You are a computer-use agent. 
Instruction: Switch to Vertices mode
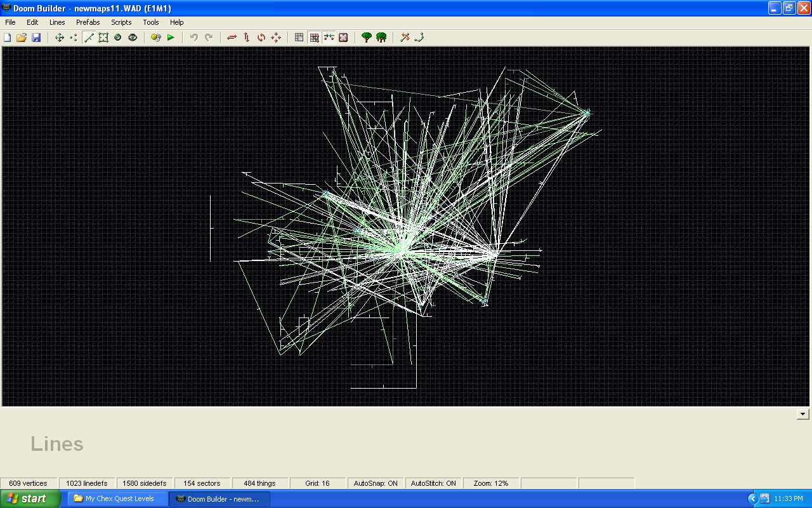[74, 37]
